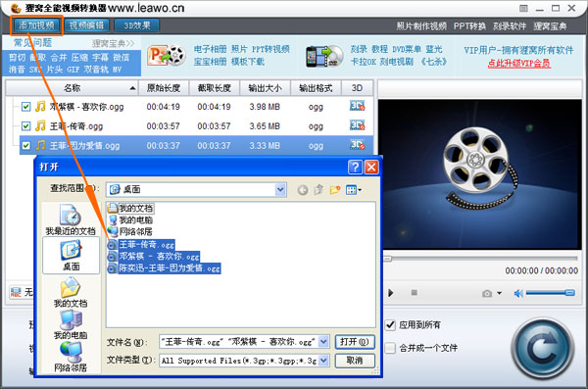Select 我最近的文档 in places bar
The height and width of the screenshot is (389, 588).
pyautogui.click(x=71, y=220)
